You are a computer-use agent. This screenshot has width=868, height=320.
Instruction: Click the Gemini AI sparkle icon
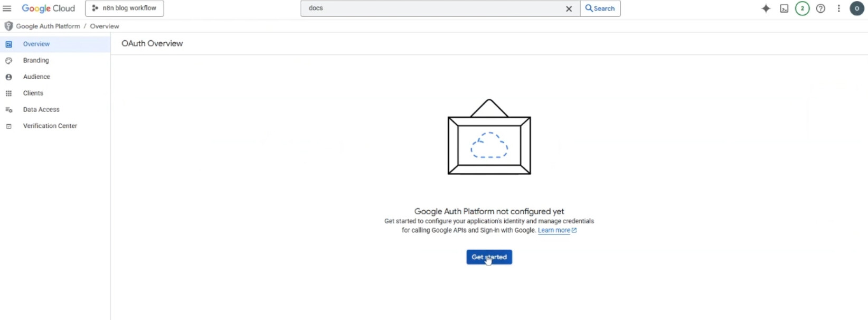point(766,8)
